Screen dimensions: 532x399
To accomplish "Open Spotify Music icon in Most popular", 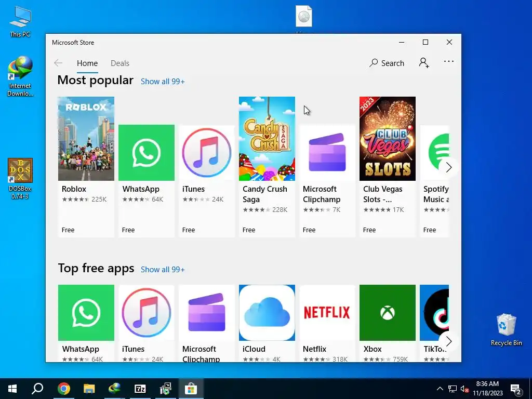I will (435, 153).
